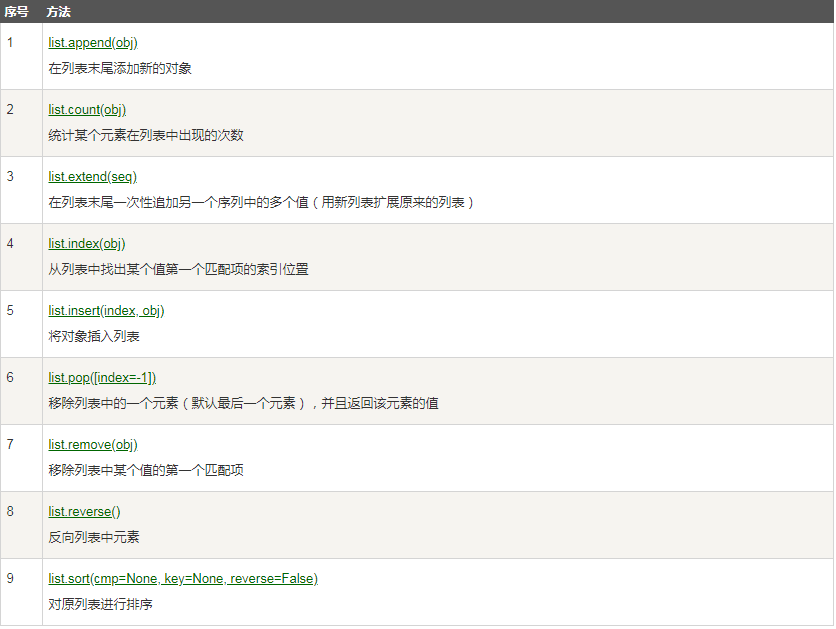Open the list.count(obj) method link
Image resolution: width=836 pixels, height=629 pixels.
click(87, 110)
